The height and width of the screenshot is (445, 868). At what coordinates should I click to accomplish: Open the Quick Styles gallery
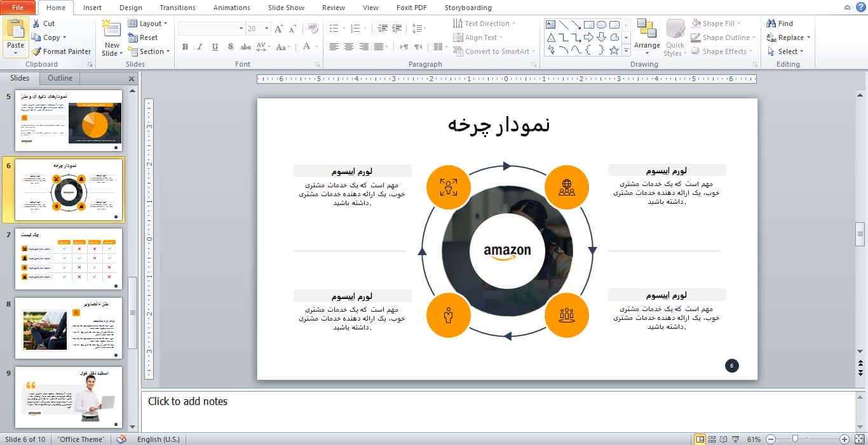tap(674, 38)
